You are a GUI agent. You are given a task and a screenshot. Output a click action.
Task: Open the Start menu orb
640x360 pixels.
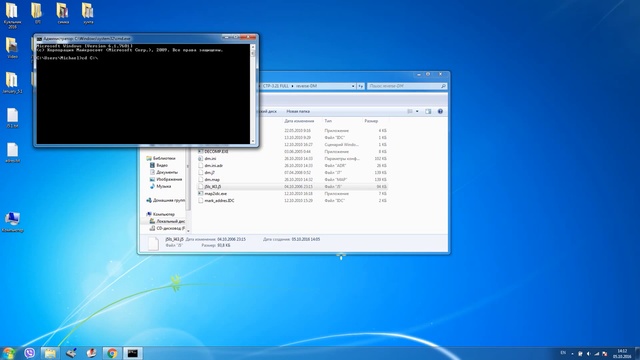coord(9,353)
